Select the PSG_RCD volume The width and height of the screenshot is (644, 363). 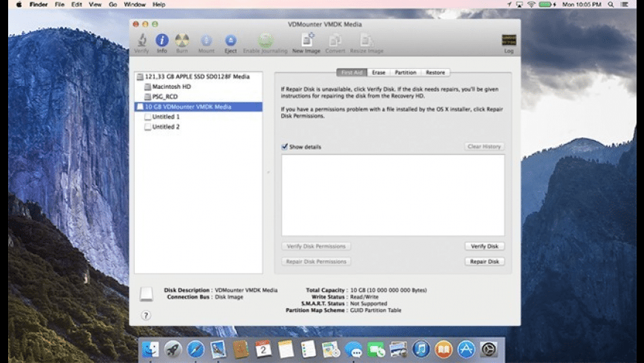[198, 96]
